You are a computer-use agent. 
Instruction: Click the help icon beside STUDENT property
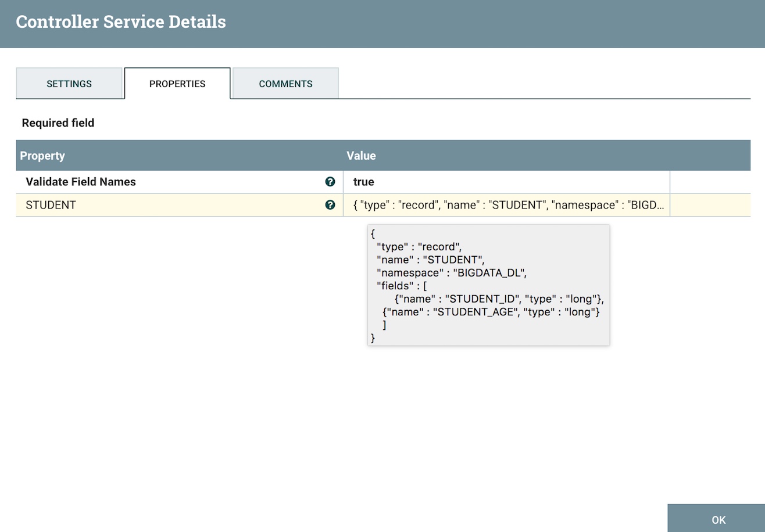330,205
